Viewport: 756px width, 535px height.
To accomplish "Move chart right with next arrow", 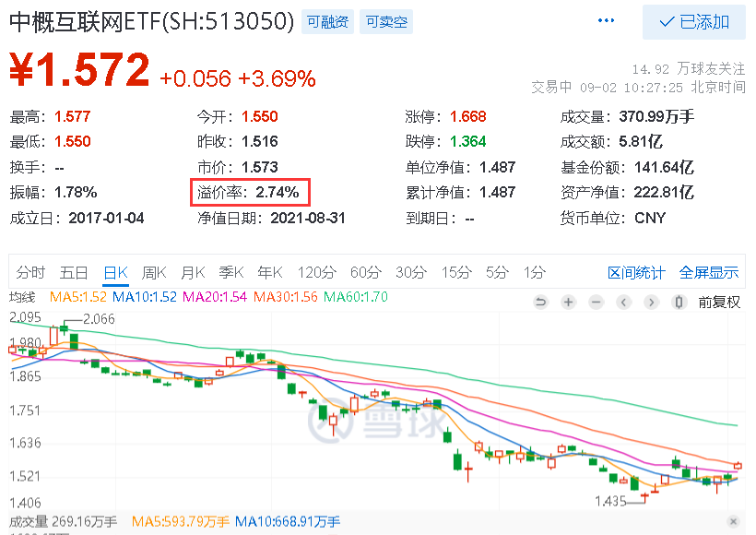I will tap(652, 303).
